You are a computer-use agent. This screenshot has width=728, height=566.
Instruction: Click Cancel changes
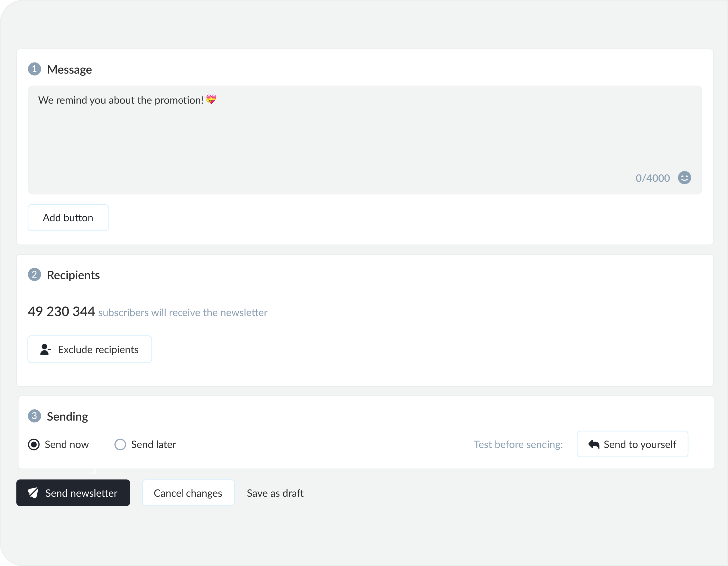point(188,493)
